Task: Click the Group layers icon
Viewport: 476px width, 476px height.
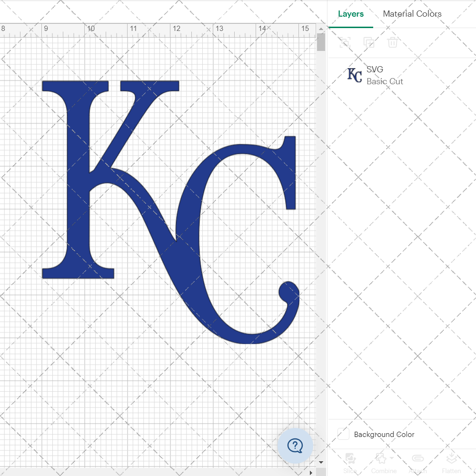Action: pos(345,42)
